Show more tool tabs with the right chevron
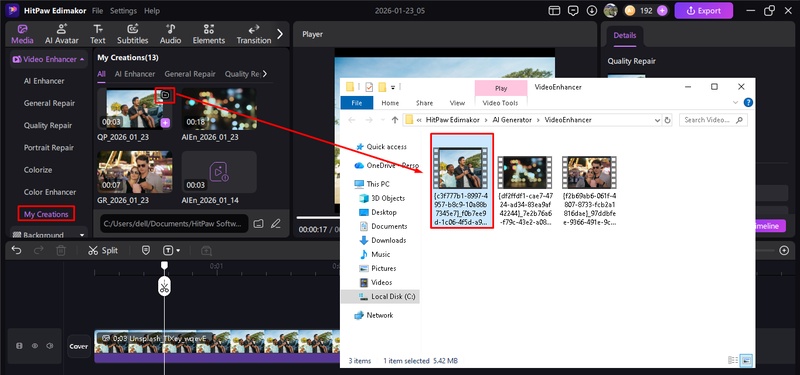 pos(280,34)
